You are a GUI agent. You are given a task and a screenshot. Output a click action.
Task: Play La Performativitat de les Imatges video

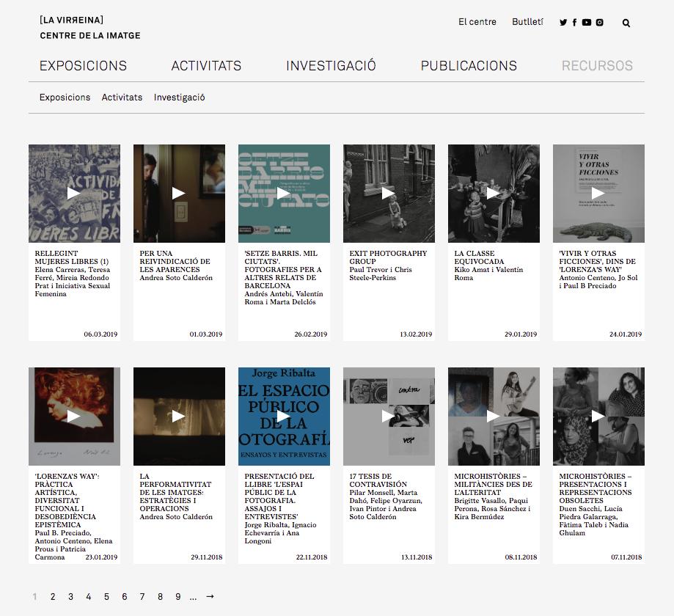[179, 416]
